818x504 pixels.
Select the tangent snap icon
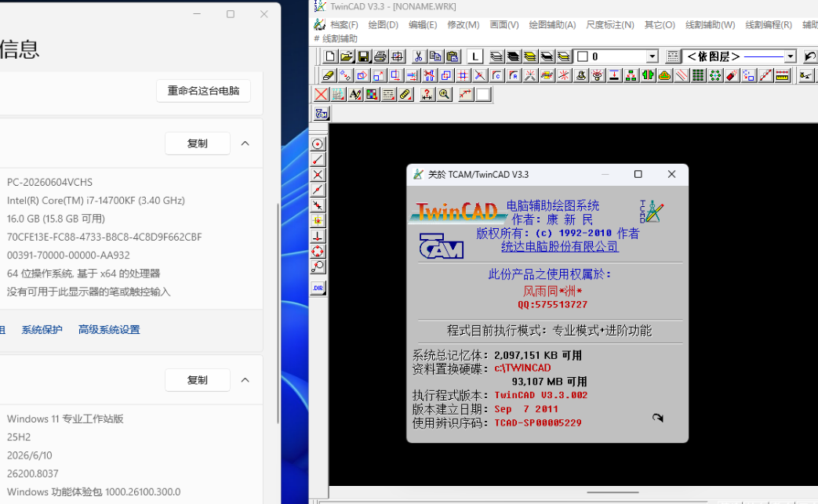point(318,267)
